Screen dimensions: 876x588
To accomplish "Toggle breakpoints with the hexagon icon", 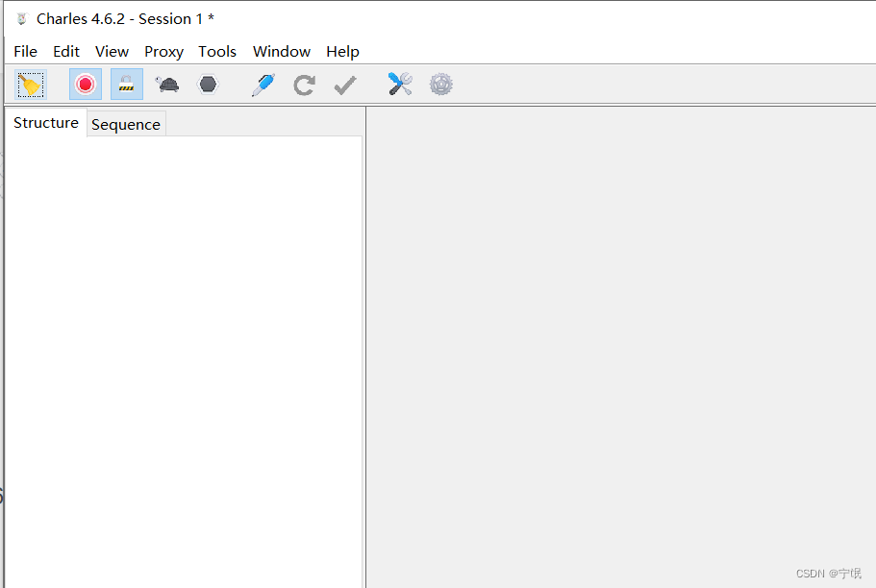I will coord(208,85).
